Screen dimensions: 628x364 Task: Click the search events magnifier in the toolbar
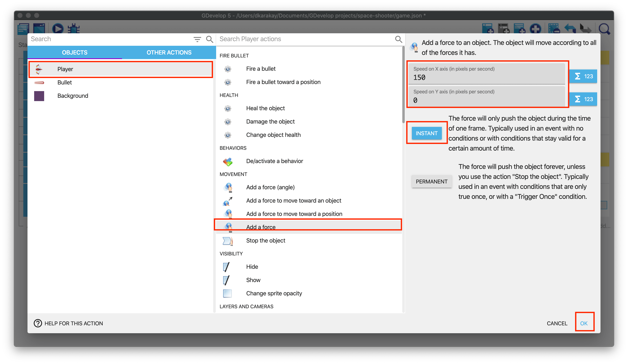tap(604, 29)
